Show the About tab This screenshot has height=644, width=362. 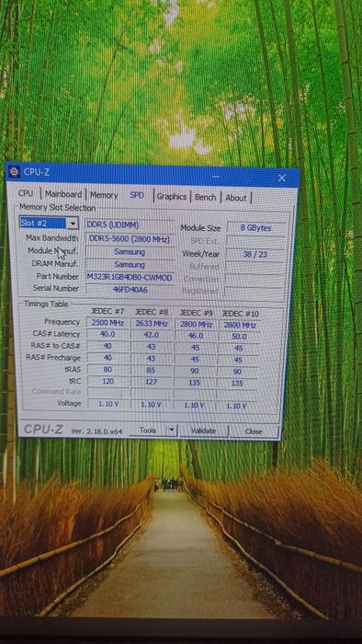(236, 198)
